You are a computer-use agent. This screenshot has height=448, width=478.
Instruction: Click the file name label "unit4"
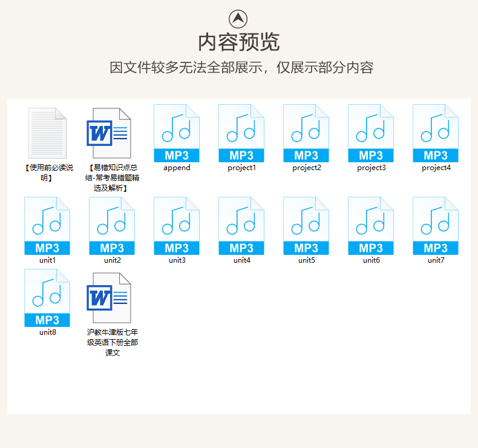coord(242,260)
